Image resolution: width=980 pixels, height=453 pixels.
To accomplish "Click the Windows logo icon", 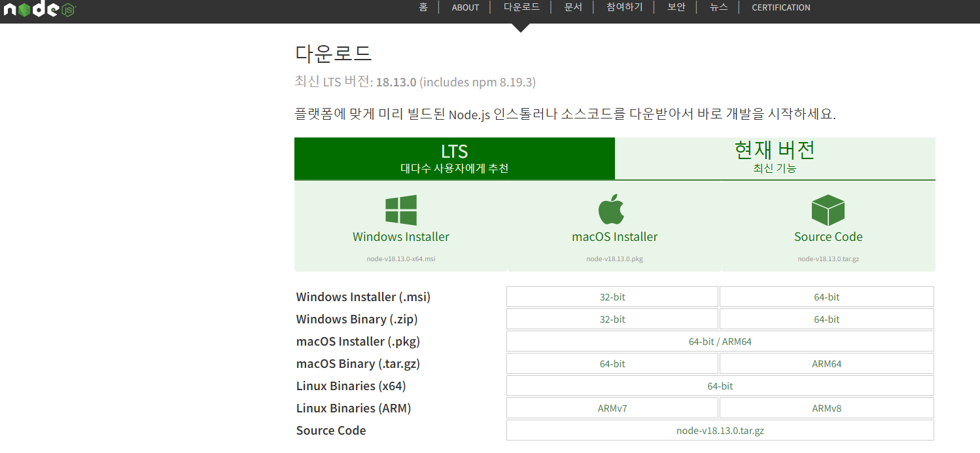I will coord(401,210).
